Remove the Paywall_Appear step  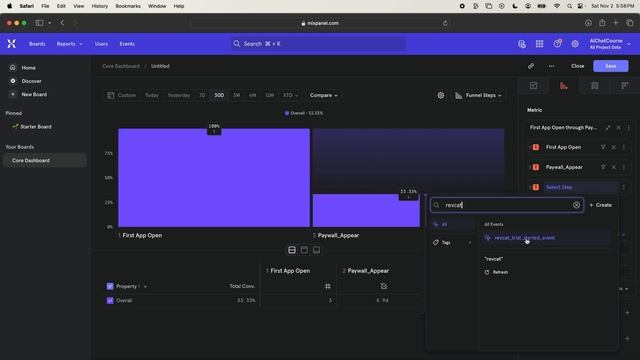coord(613,167)
